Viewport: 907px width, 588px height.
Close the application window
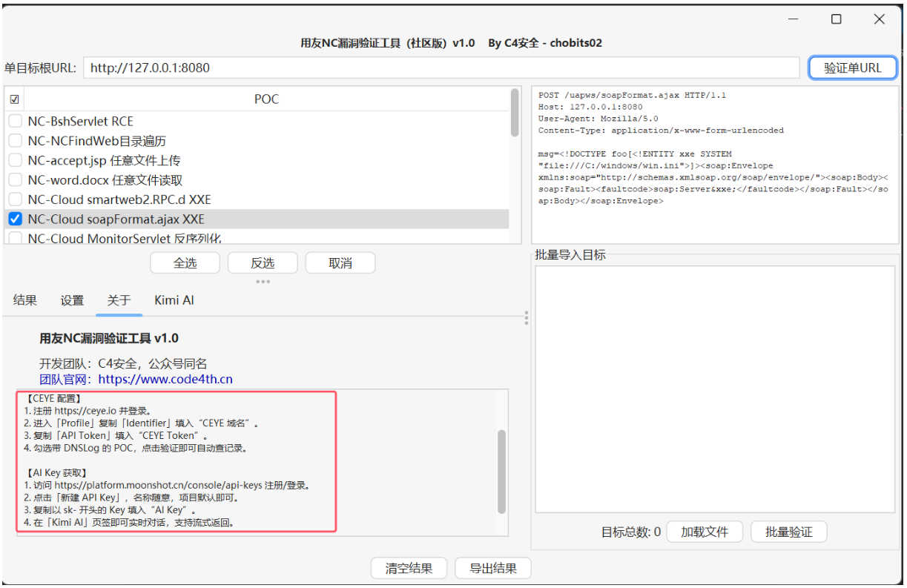880,20
